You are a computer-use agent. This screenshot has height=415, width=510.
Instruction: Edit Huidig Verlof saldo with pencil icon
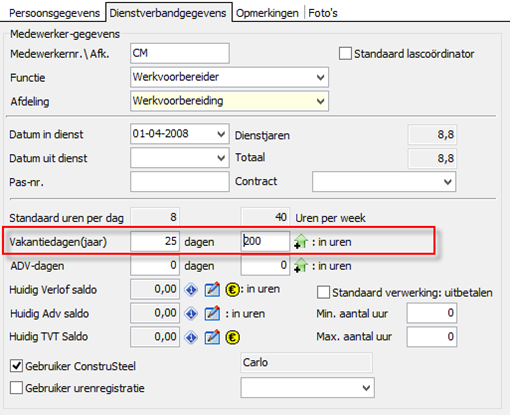point(212,289)
